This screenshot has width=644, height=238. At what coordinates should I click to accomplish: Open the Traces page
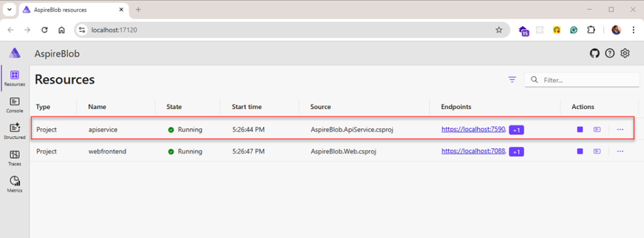[x=15, y=158]
